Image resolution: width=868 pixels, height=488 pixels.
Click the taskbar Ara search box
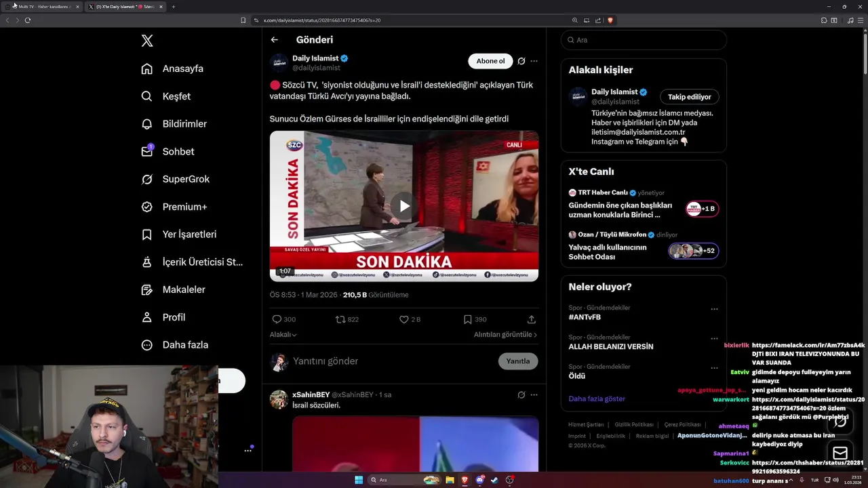[405, 480]
